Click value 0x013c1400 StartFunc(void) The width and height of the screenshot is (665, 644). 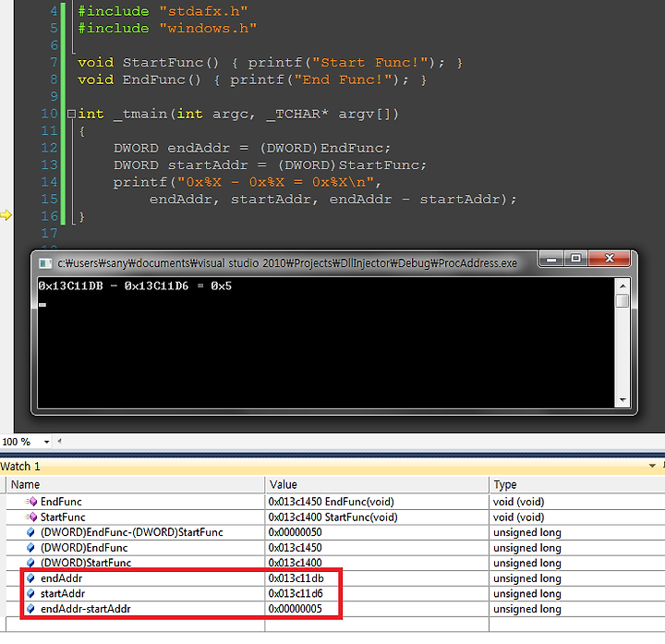[332, 516]
